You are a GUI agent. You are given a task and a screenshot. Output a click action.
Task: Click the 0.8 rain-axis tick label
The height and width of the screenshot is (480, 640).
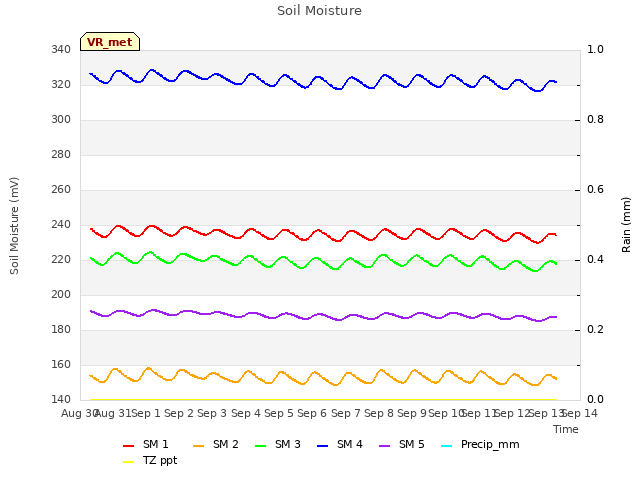click(x=595, y=120)
